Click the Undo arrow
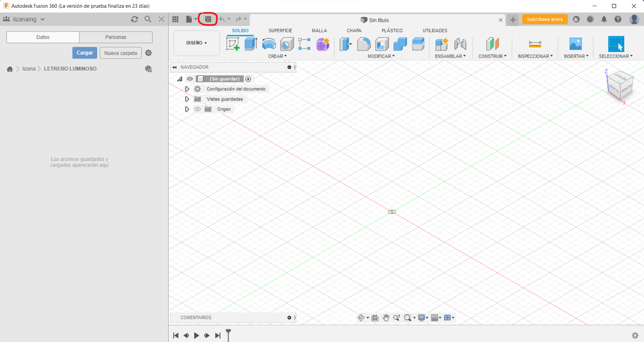 (x=222, y=19)
